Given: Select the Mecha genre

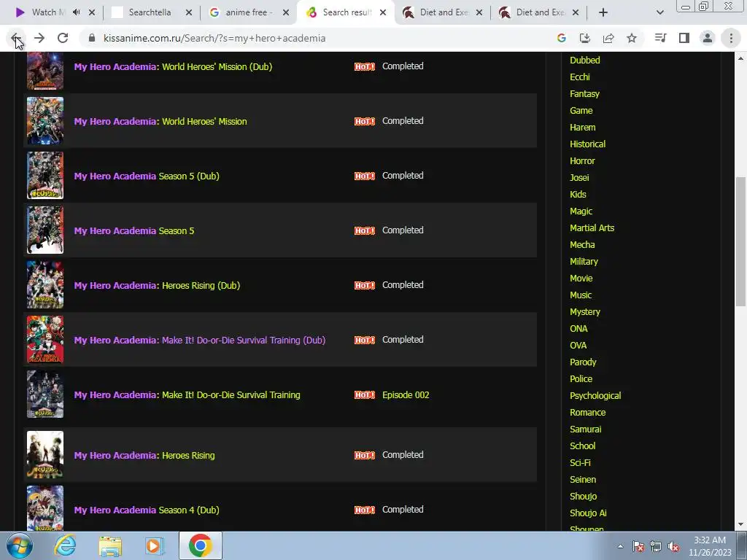Looking at the screenshot, I should pyautogui.click(x=582, y=245).
